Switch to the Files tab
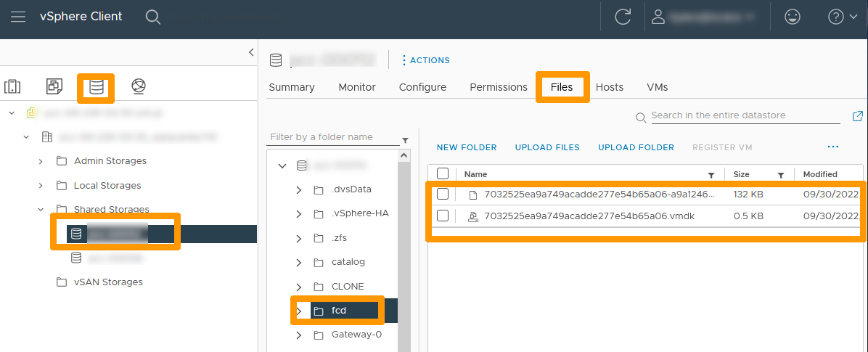This screenshot has width=868, height=352. 561,87
